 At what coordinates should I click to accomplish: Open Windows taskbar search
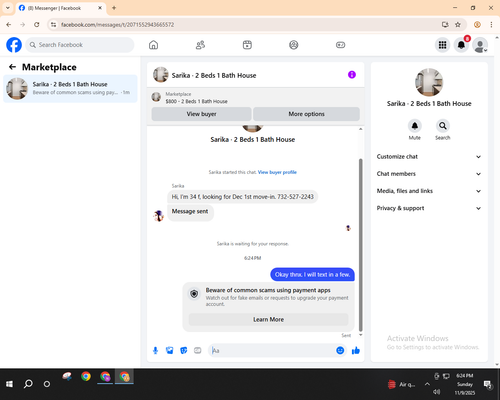click(x=28, y=384)
